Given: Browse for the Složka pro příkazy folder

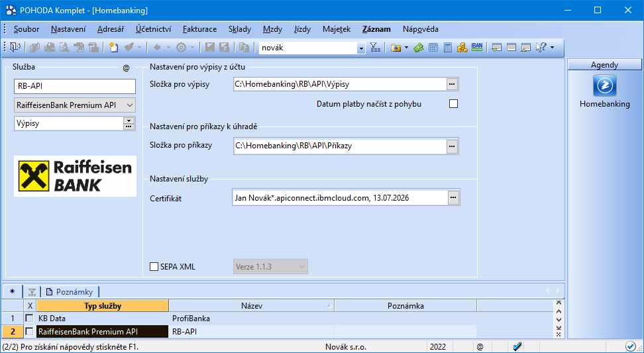Looking at the screenshot, I should point(453,146).
